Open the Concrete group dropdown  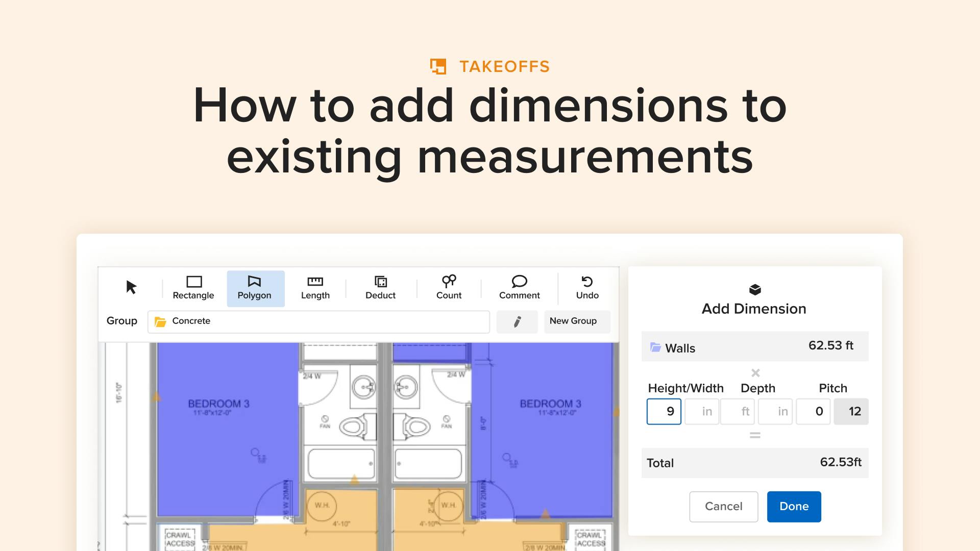(x=318, y=321)
